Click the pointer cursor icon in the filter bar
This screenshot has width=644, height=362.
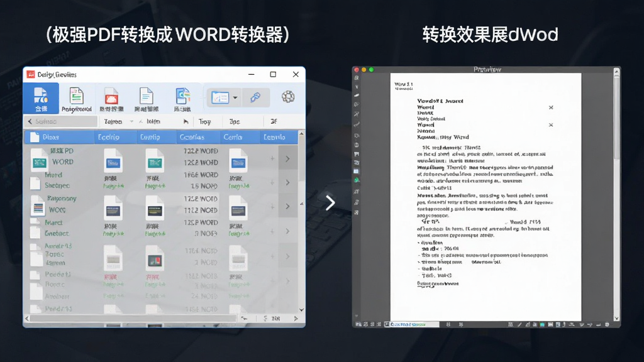[186, 121]
